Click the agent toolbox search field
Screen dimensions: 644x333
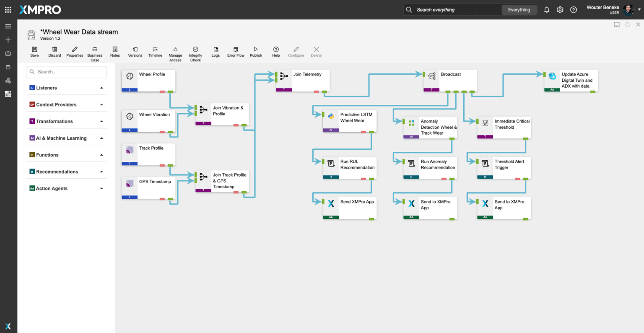[66, 72]
